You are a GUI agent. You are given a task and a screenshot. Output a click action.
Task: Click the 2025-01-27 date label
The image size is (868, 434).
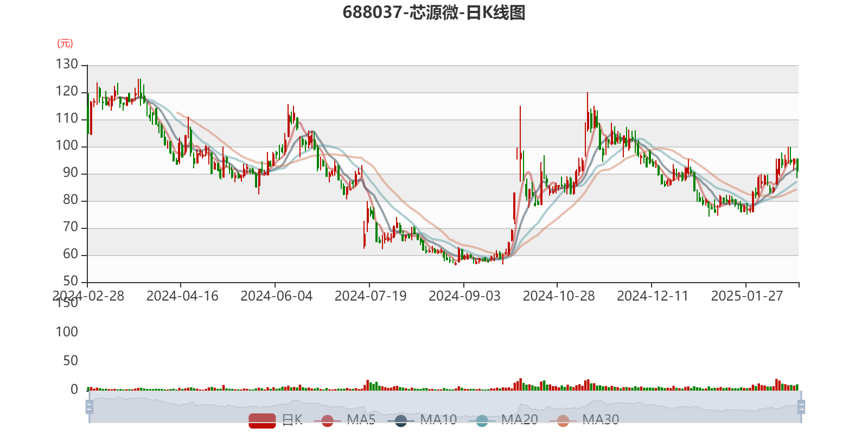(747, 296)
